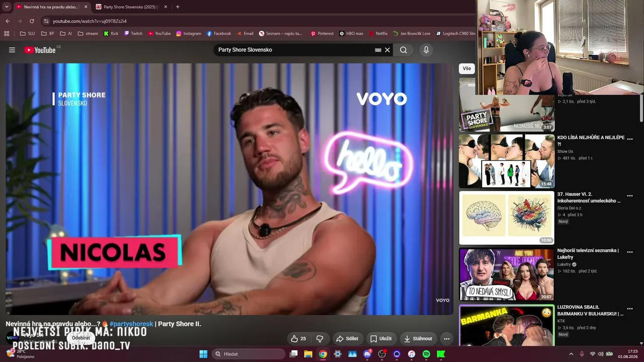Open OBS Studio from the taskbar
This screenshot has width=644, height=362.
(382, 354)
